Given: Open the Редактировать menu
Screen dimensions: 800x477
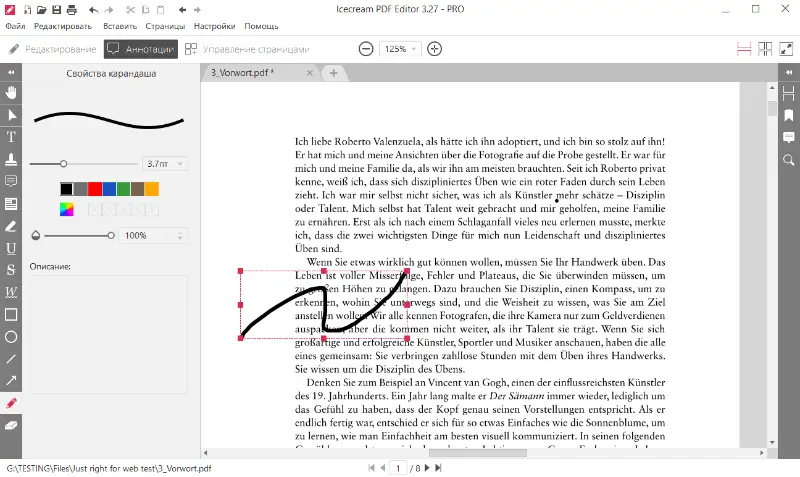Looking at the screenshot, I should click(x=63, y=26).
